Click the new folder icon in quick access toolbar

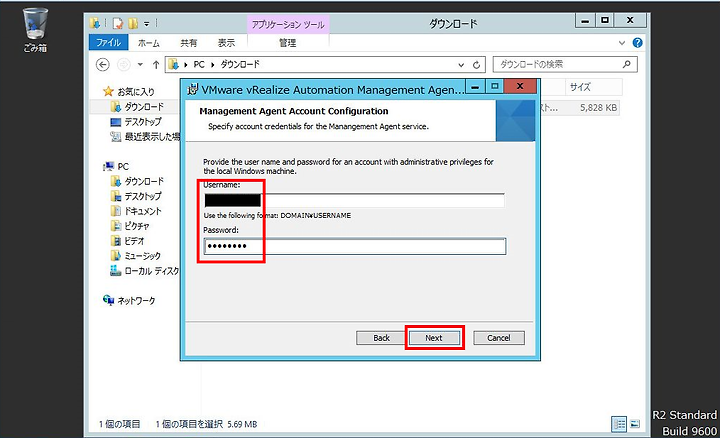133,23
